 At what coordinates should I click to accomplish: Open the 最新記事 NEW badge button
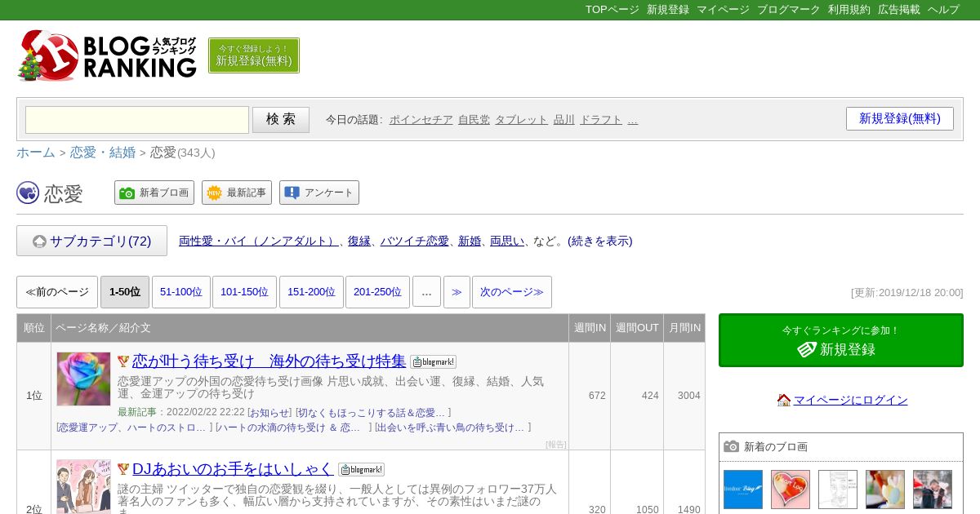tap(237, 193)
